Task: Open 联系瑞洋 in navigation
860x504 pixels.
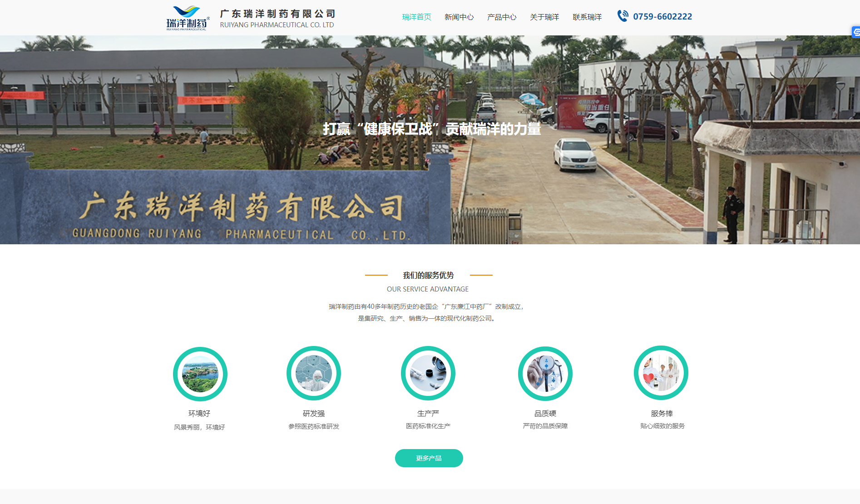Action: 587,17
